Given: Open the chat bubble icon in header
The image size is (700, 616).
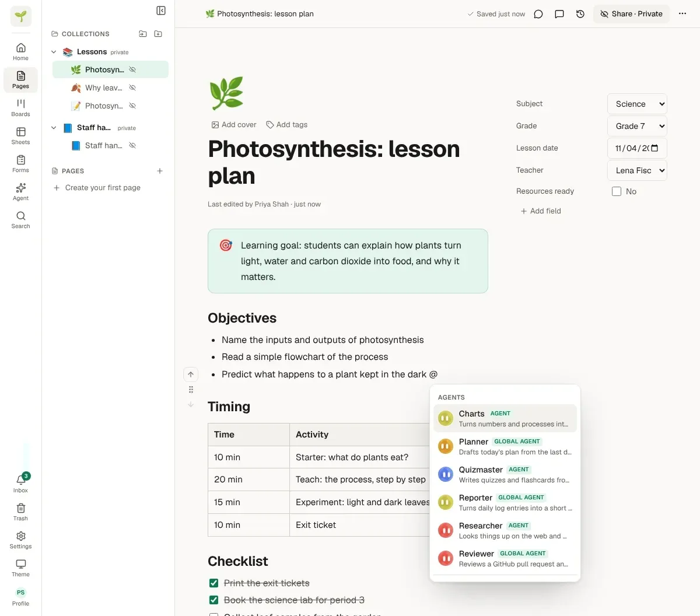Looking at the screenshot, I should 538,14.
